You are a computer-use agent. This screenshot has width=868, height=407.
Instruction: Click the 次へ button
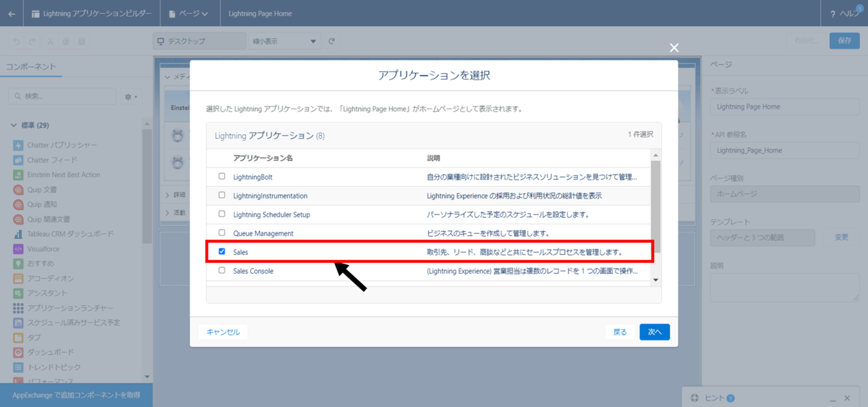pyautogui.click(x=655, y=332)
